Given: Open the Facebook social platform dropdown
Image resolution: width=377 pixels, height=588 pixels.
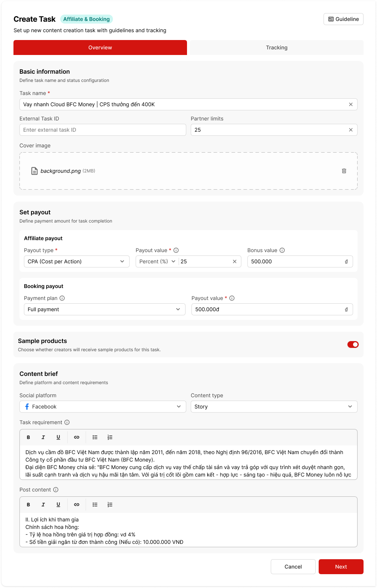Looking at the screenshot, I should (102, 407).
